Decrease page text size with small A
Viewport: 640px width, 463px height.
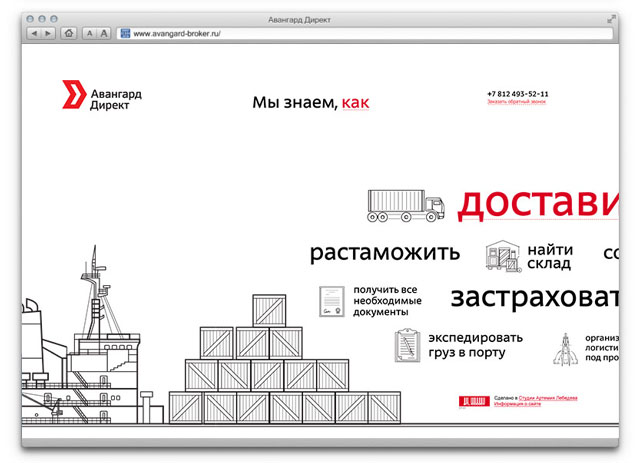pyautogui.click(x=89, y=33)
